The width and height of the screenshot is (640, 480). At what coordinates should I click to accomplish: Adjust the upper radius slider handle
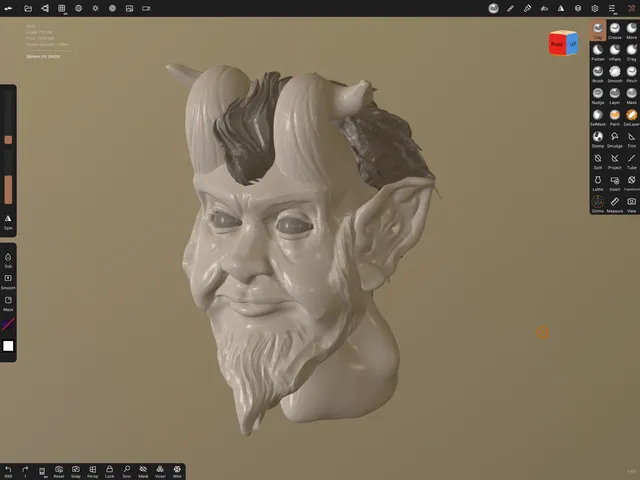tap(8, 140)
